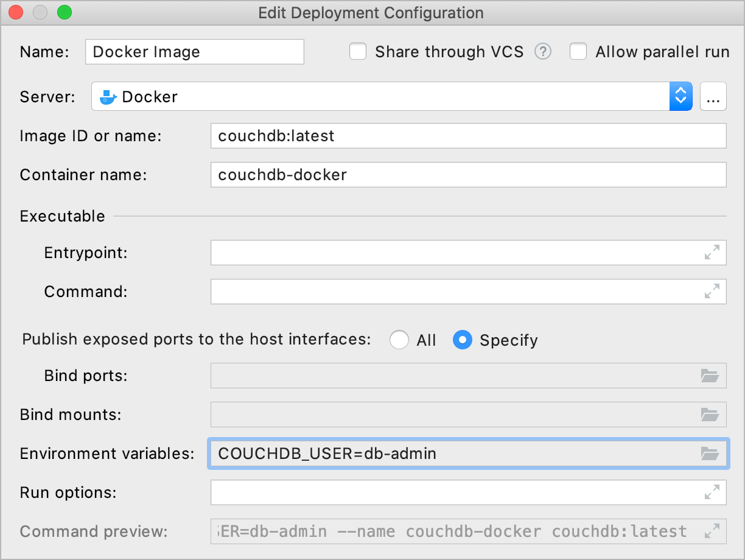Open the Server dropdown arrow
Screen dimensions: 745x560
(x=681, y=96)
